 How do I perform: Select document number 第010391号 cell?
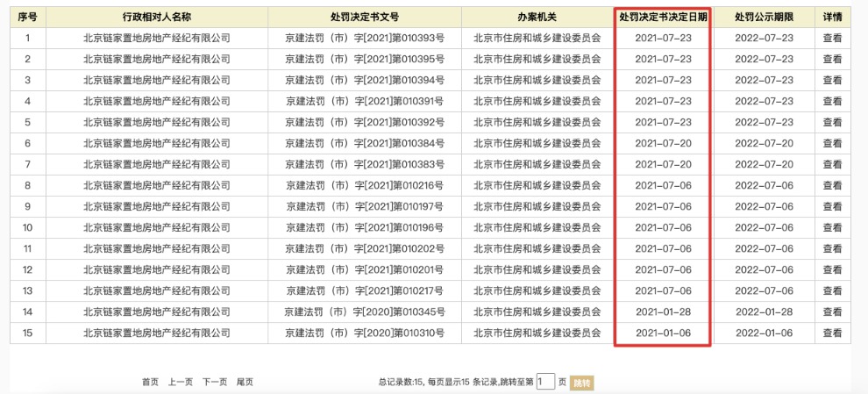coord(365,102)
